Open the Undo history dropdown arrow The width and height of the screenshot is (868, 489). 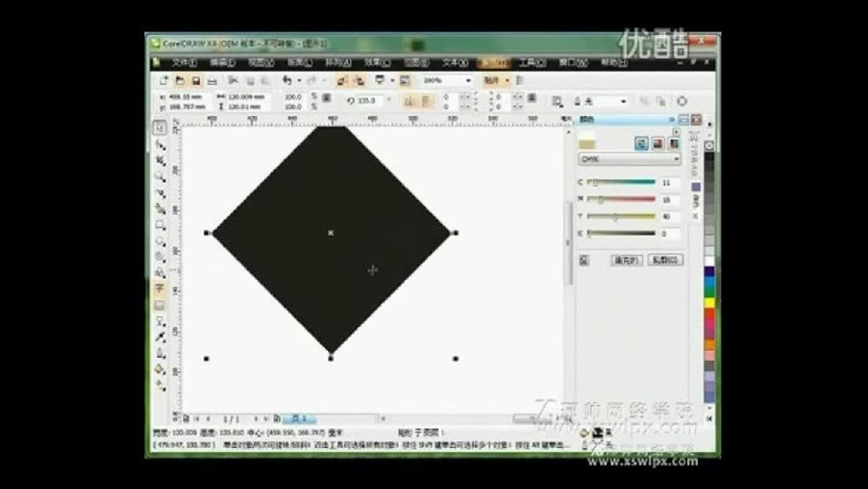[298, 80]
